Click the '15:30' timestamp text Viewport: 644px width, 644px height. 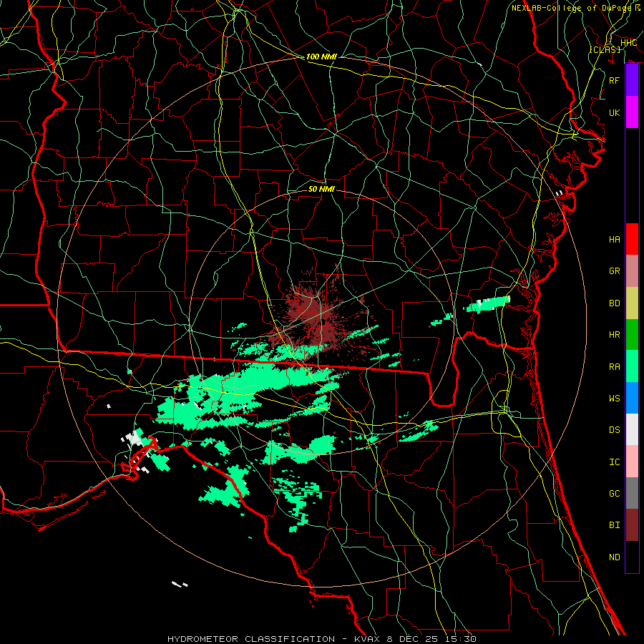click(460, 639)
